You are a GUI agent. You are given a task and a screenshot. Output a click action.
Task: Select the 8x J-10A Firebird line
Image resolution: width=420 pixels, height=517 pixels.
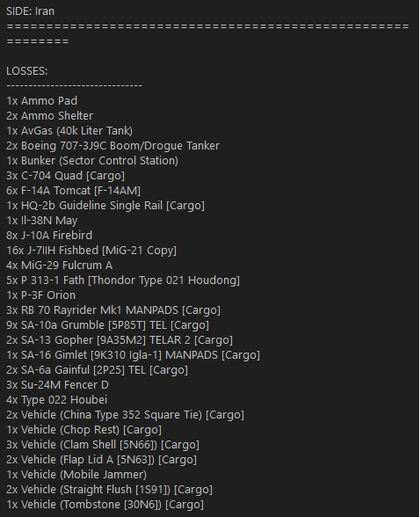[x=49, y=236]
